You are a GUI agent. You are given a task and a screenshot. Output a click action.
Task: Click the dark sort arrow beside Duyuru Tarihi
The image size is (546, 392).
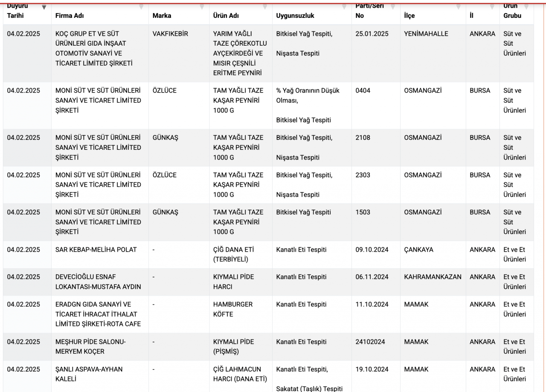point(44,7)
